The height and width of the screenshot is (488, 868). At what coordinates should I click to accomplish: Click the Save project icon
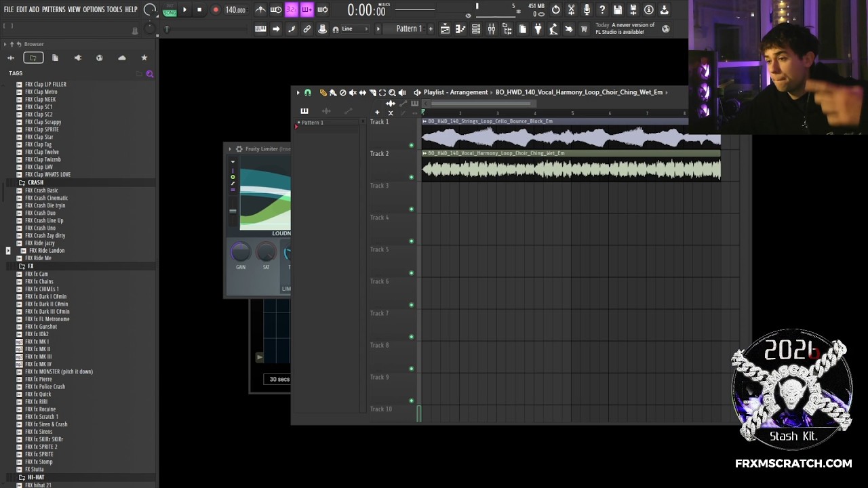click(618, 9)
